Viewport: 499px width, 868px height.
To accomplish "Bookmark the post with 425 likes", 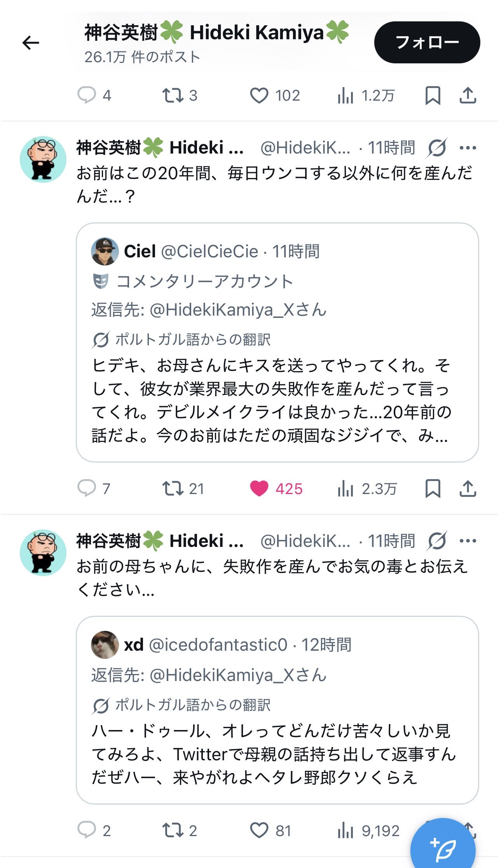I will (x=433, y=488).
